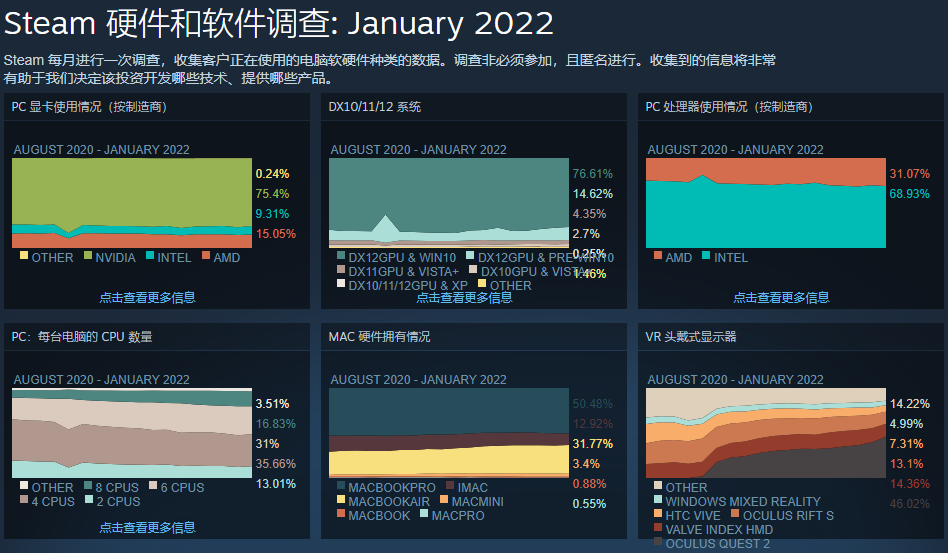Click the HTC VIVE legend swatch
This screenshot has height=553, width=948.
click(x=658, y=513)
